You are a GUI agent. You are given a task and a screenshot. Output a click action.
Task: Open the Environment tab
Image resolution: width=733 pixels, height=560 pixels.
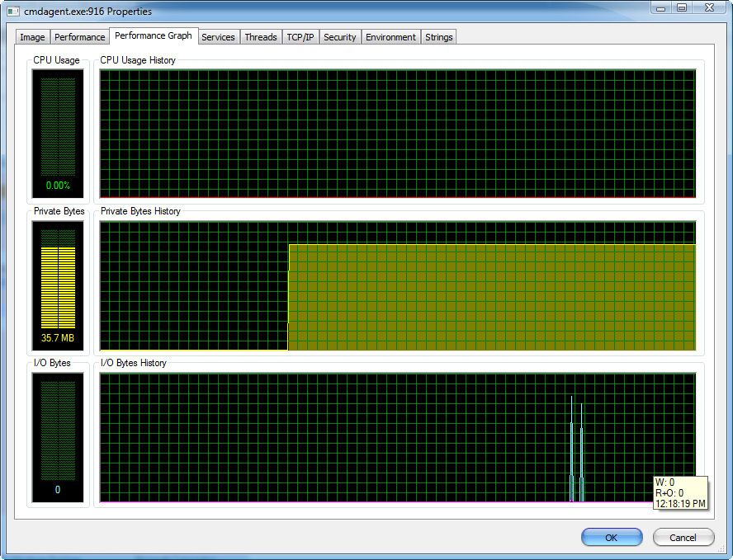tap(390, 37)
